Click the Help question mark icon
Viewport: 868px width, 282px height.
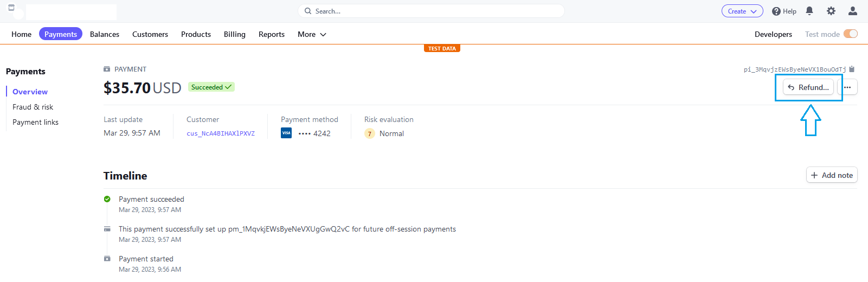tap(776, 11)
